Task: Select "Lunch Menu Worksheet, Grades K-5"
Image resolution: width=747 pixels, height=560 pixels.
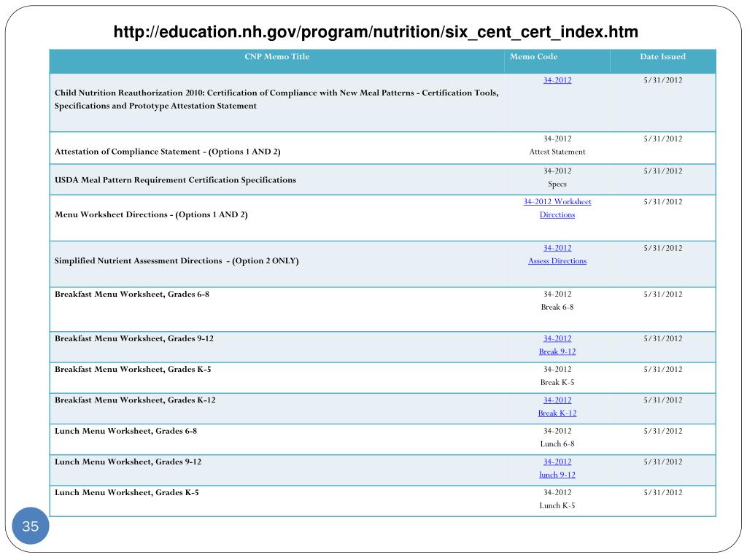Action: click(x=126, y=492)
